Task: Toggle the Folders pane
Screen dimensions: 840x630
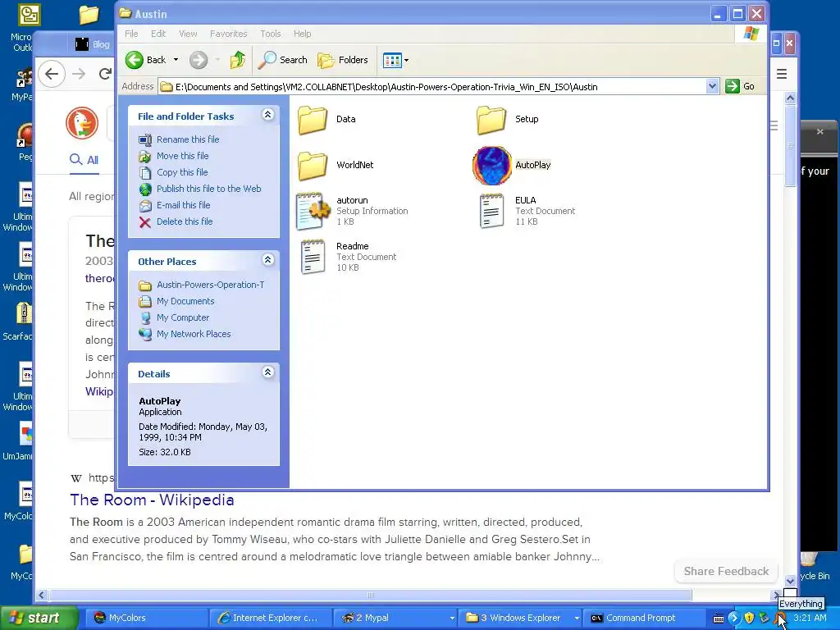Action: coord(343,60)
